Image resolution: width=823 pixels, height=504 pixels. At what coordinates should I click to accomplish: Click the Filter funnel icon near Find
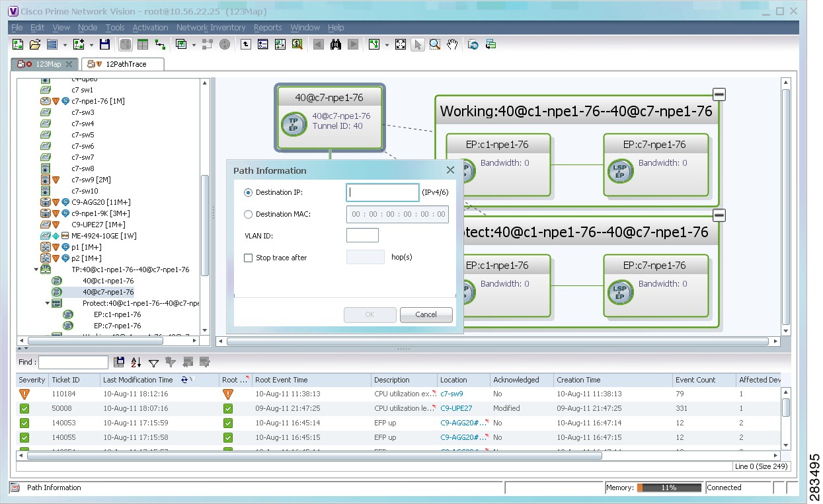click(153, 362)
